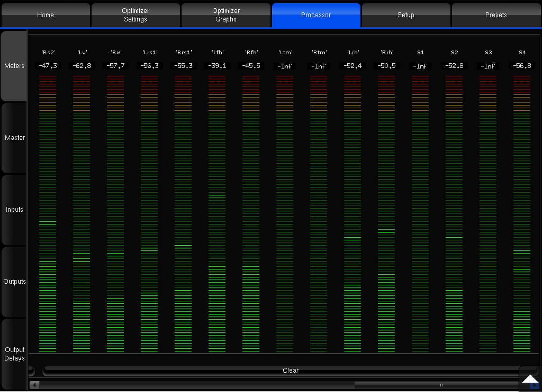Click the horizontal scrollbar thumb
Image resolution: width=542 pixels, height=392 pixels.
click(x=441, y=385)
